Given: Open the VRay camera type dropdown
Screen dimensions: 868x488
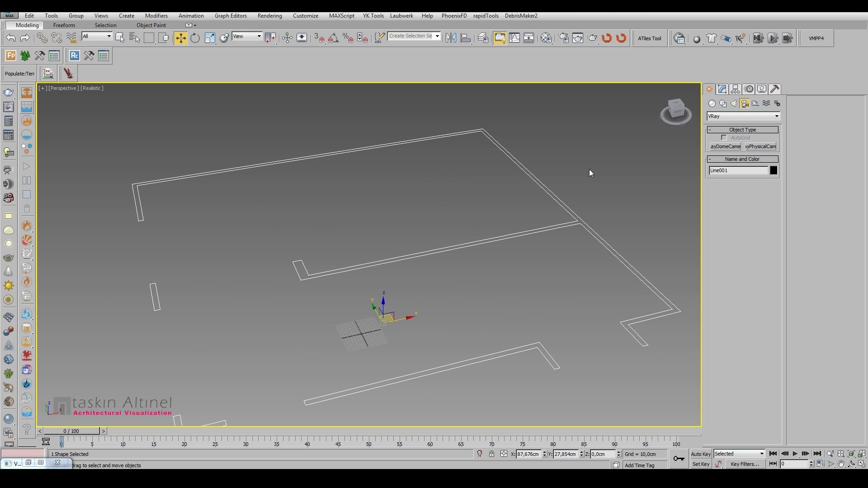Looking at the screenshot, I should [x=744, y=117].
